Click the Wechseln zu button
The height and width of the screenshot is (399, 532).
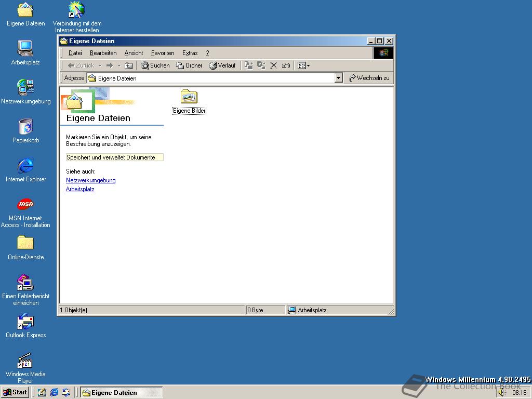[369, 78]
